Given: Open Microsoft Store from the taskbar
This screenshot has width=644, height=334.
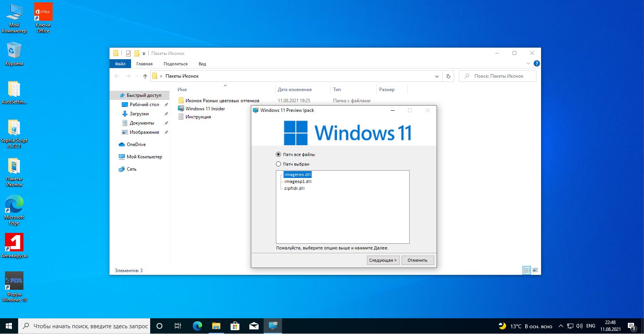Looking at the screenshot, I should [235, 326].
